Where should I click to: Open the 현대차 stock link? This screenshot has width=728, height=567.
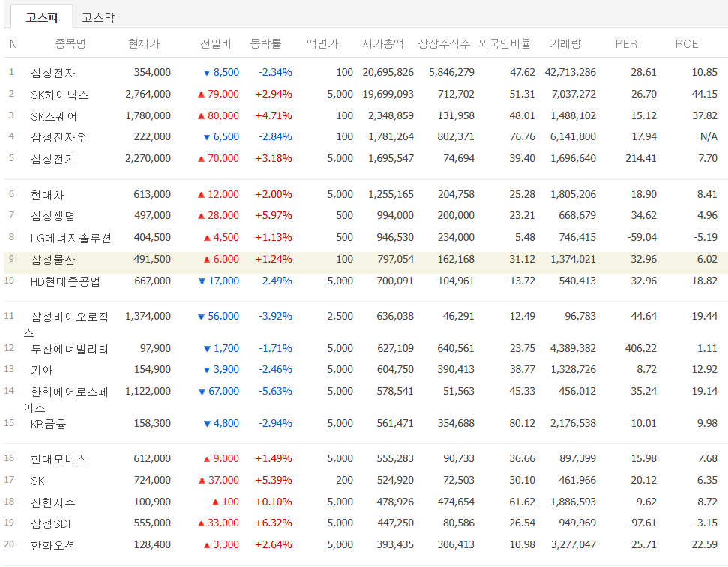click(x=47, y=194)
